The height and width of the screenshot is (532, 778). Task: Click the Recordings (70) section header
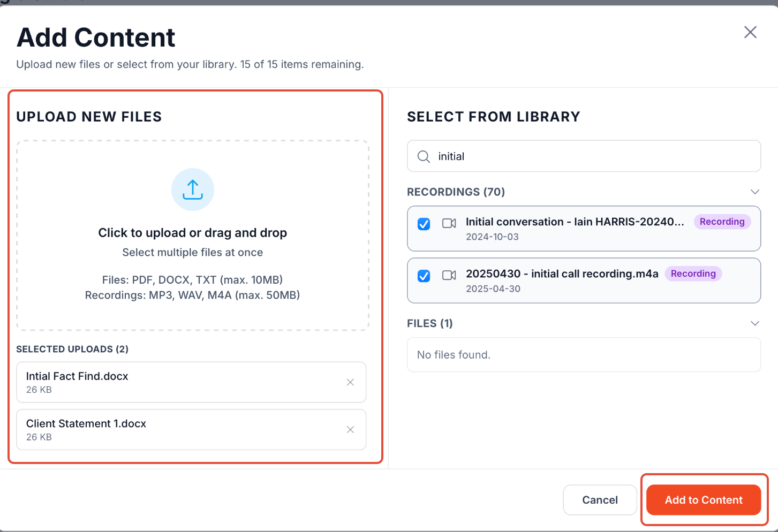[x=456, y=192]
